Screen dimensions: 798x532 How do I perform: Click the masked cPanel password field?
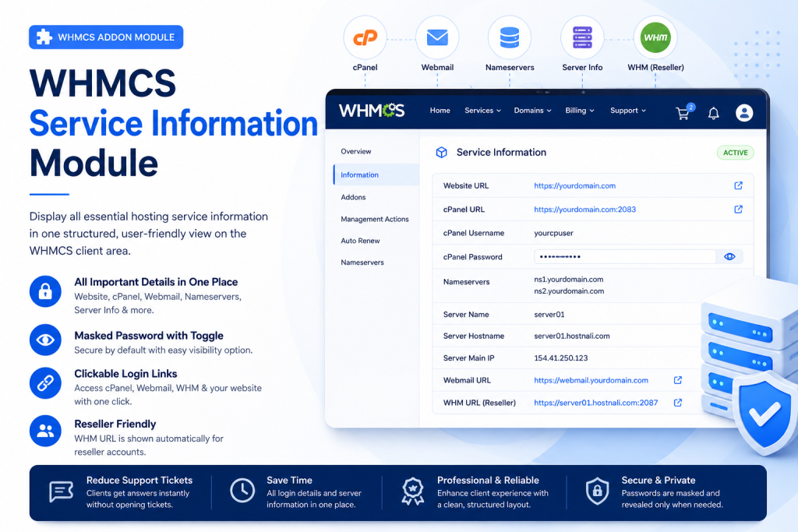pos(624,256)
